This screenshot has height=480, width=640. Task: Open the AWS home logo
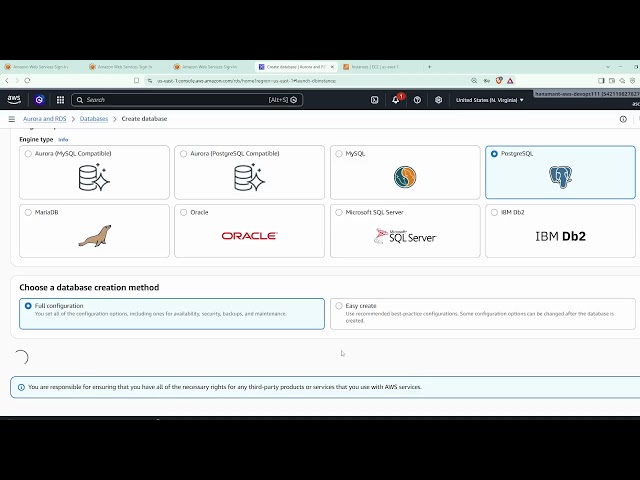tap(14, 100)
